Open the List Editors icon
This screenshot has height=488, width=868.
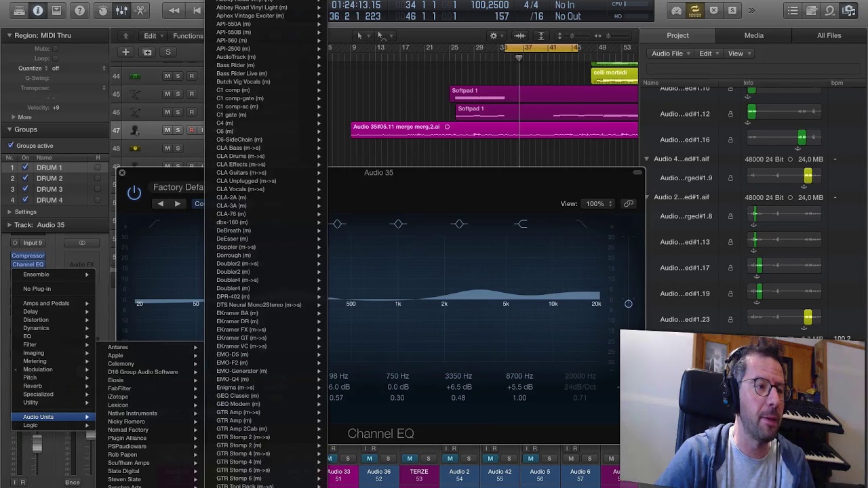(x=793, y=10)
